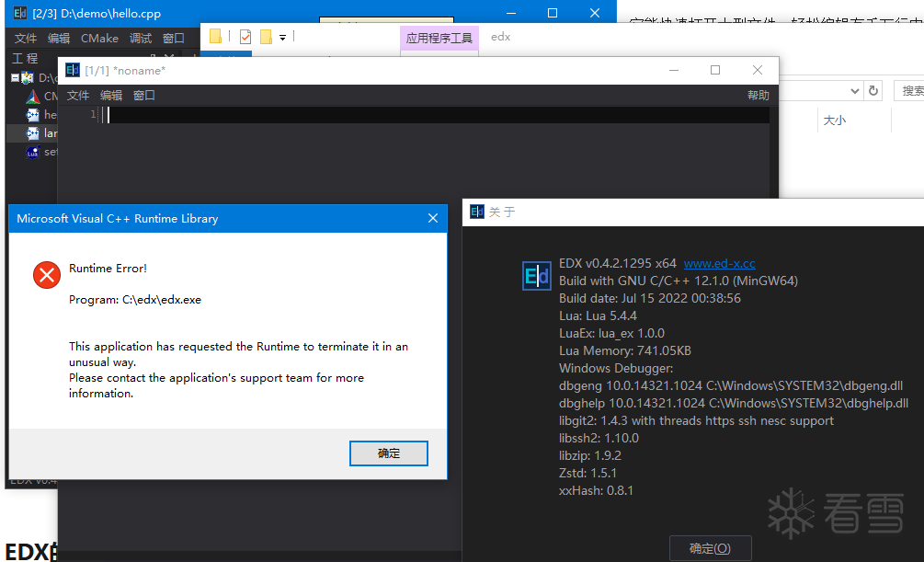The width and height of the screenshot is (924, 562).
Task: Open 帮助 menu in noname window
Action: click(758, 96)
